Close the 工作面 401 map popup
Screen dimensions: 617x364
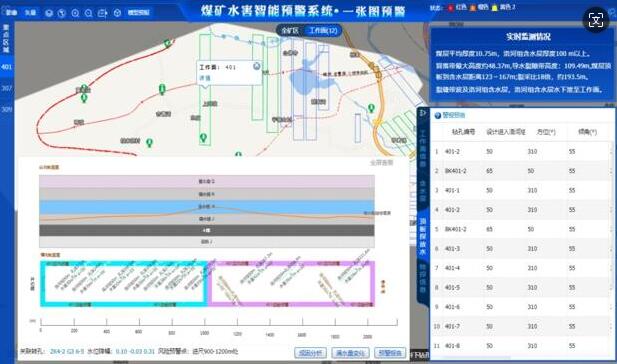(x=257, y=66)
